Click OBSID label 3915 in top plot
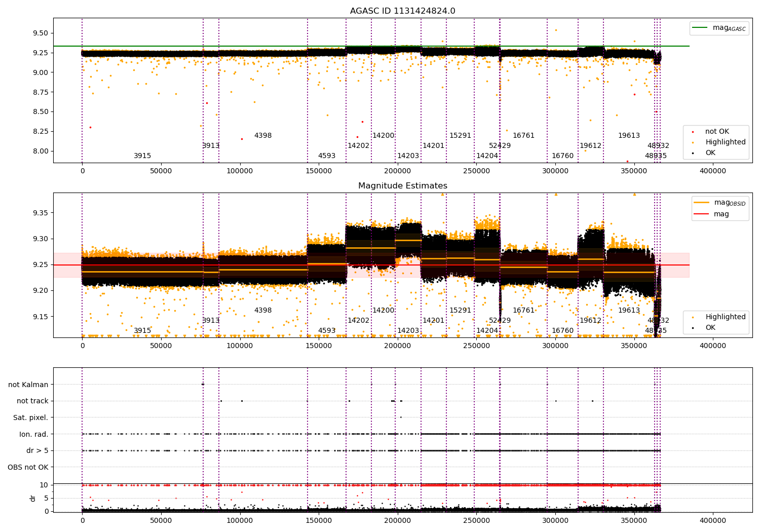This screenshot has height=532, width=760. (142, 156)
